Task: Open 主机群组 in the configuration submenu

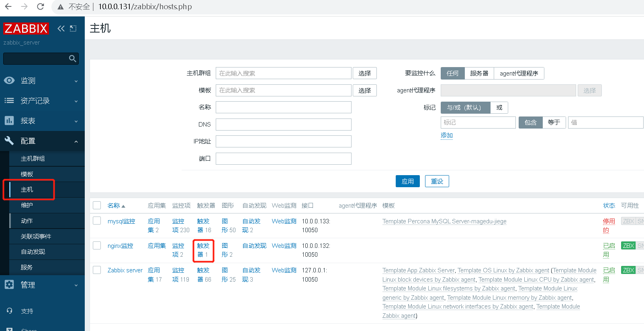Action: pyautogui.click(x=47, y=159)
